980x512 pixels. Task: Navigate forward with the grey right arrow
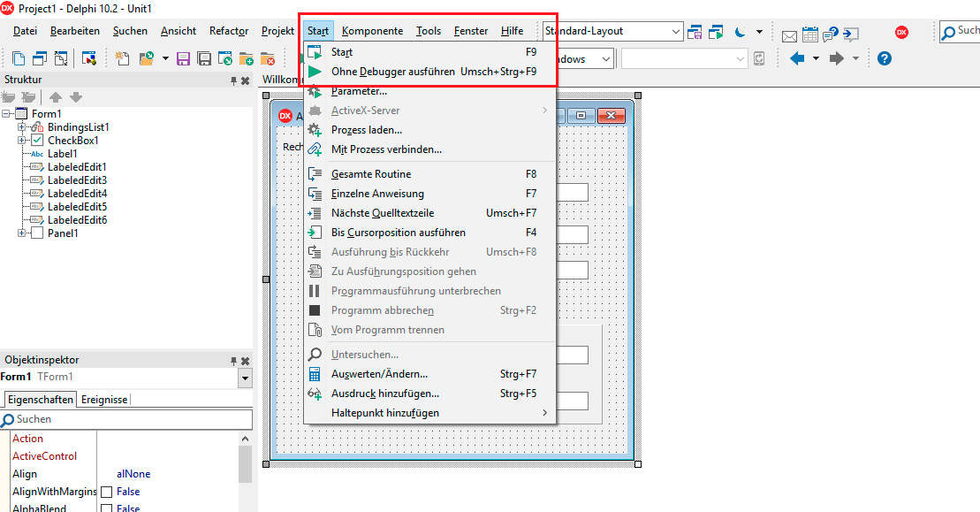click(836, 58)
